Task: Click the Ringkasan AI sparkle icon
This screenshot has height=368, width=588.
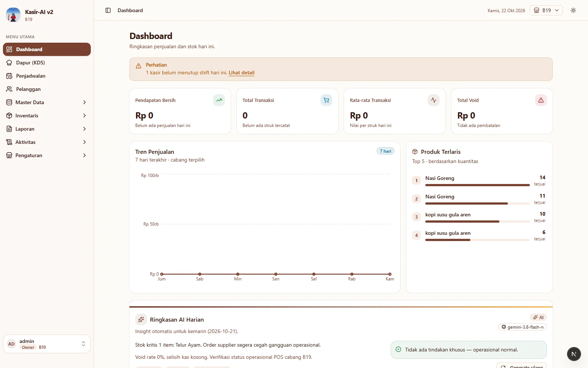Action: point(141,319)
